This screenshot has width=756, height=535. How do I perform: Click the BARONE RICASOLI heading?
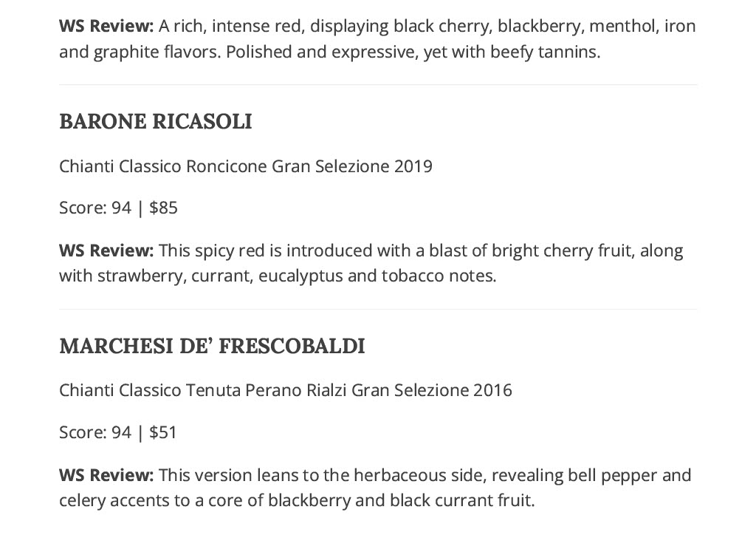155,121
